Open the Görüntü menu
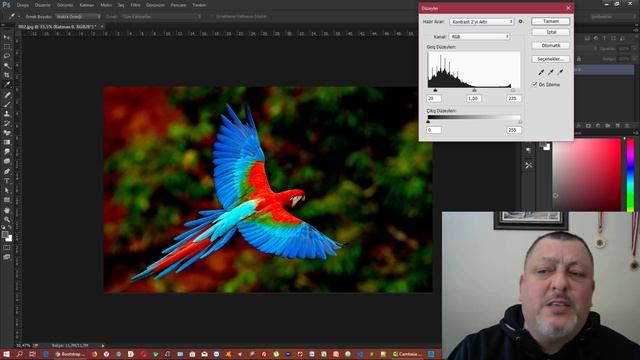 pyautogui.click(x=65, y=5)
